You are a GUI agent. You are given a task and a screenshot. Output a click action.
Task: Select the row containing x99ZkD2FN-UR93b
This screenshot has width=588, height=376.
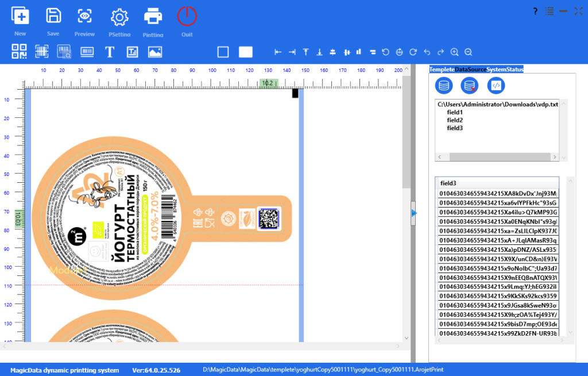(x=498, y=333)
